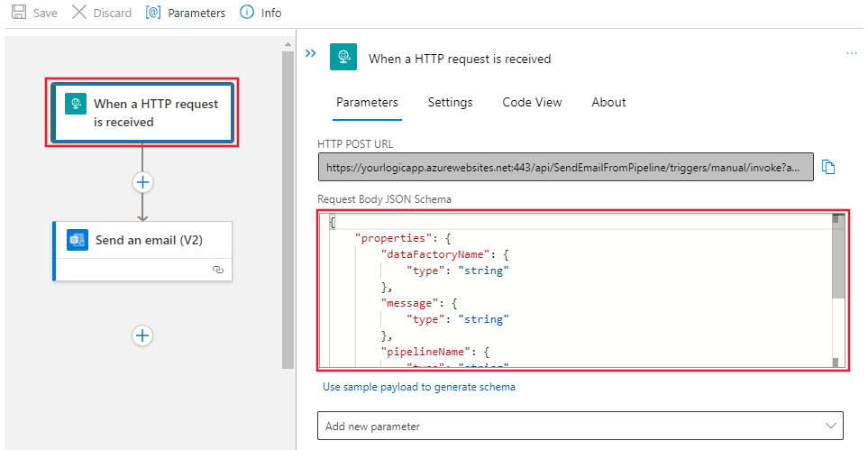
Task: Go to the About tab
Action: 608,102
